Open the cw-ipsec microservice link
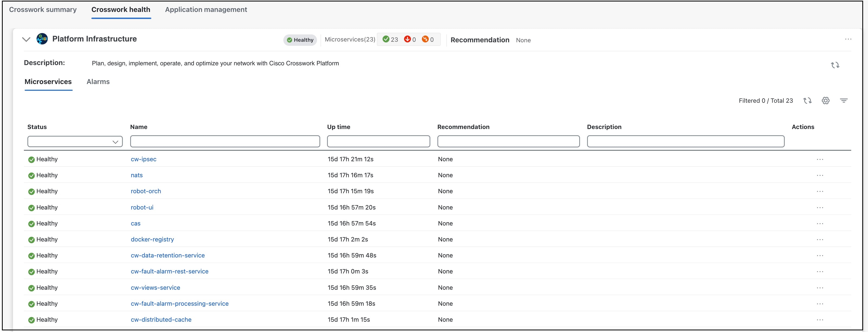Screen dimensions: 868x332 pyautogui.click(x=143, y=159)
